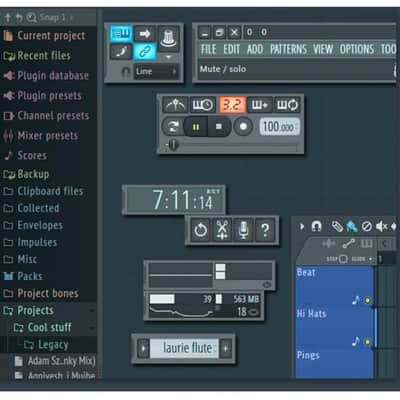Open the Line snap selector dropdown

coord(156,71)
